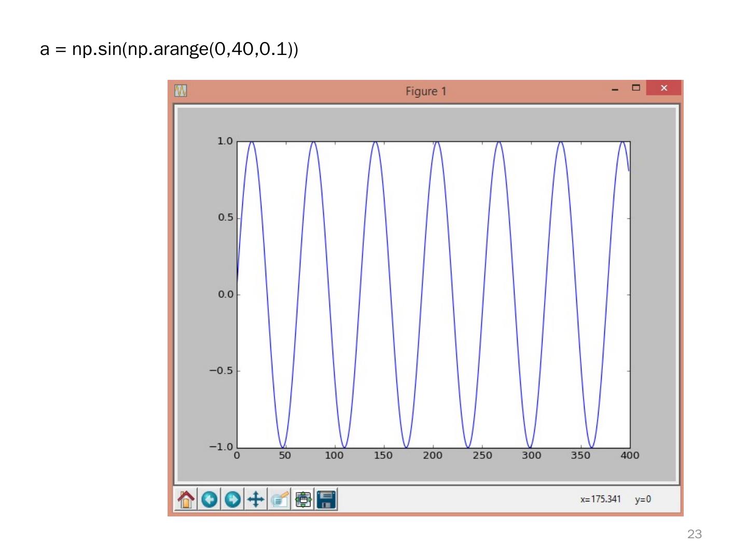The image size is (747, 560).
Task: Click the first sine wave peak
Action: (x=252, y=142)
